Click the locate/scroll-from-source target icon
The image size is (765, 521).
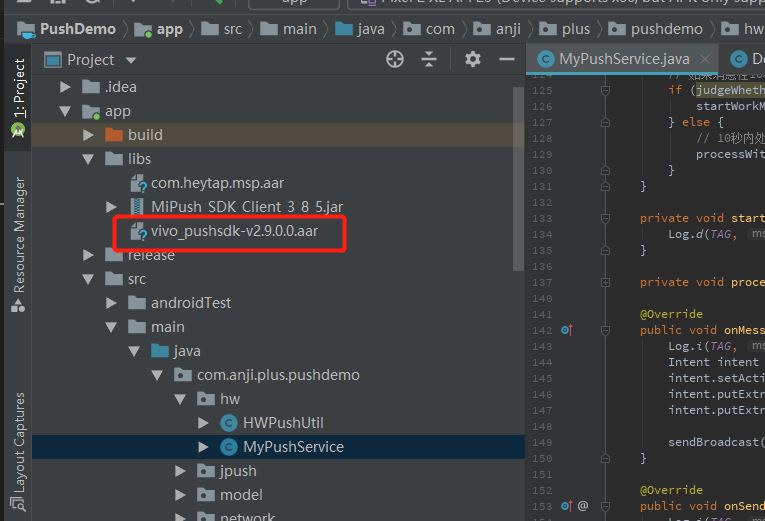(x=395, y=60)
